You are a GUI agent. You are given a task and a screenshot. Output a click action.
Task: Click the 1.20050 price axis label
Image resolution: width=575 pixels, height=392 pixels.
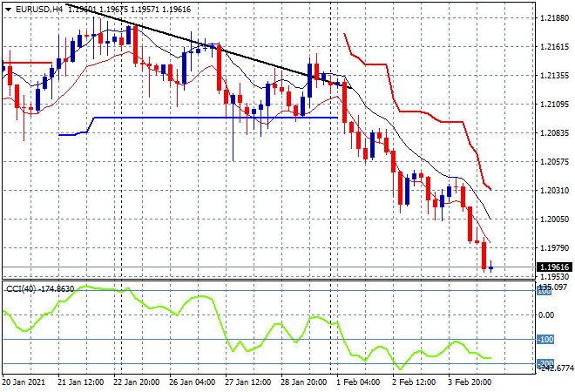pyautogui.click(x=555, y=220)
